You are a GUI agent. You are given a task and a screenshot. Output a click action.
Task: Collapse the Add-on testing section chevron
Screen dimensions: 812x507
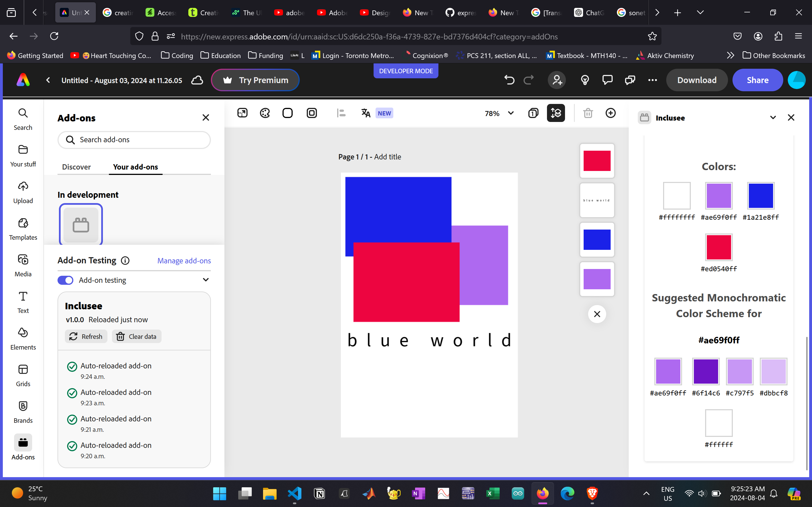click(x=206, y=280)
